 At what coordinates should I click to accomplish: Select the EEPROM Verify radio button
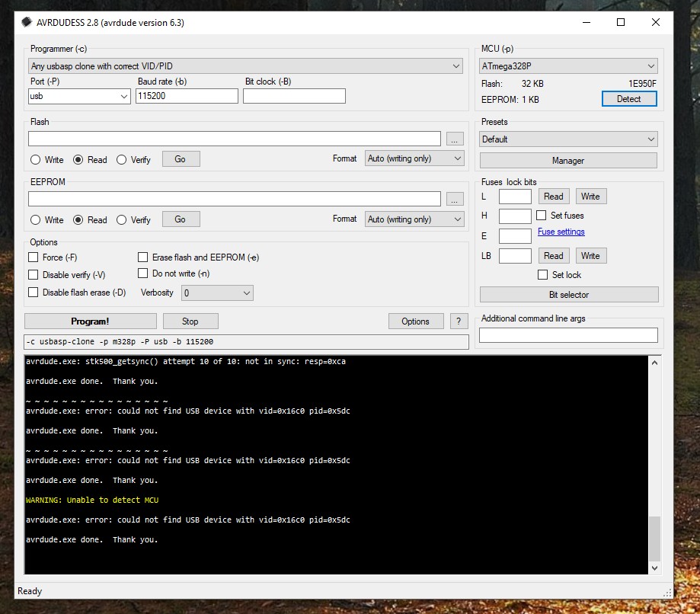(121, 219)
